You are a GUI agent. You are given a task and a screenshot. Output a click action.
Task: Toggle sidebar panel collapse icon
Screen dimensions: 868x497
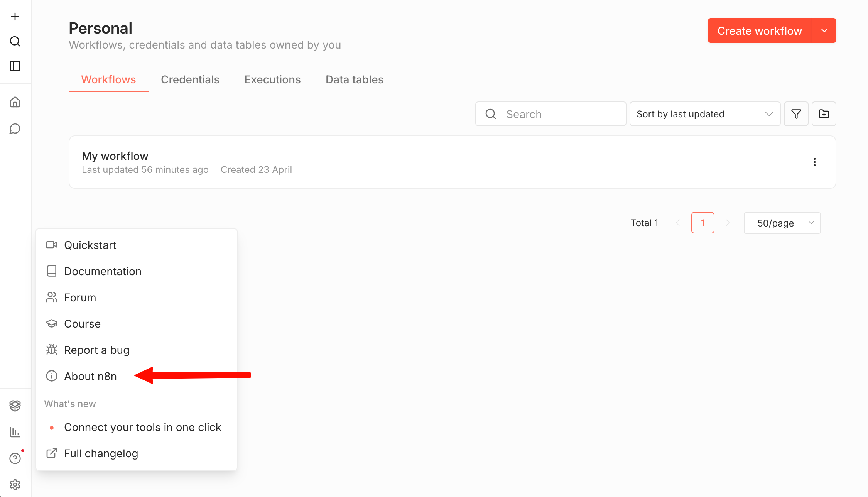point(15,66)
